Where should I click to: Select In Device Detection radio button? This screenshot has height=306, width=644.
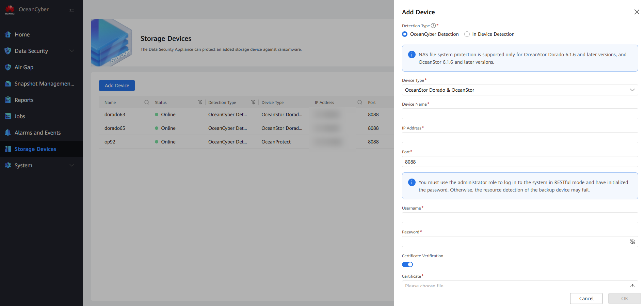pos(467,34)
